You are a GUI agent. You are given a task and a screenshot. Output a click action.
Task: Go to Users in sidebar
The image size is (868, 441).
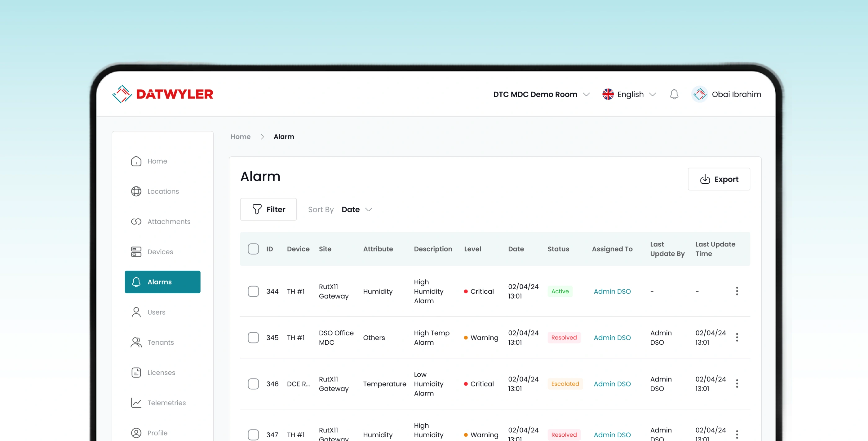[x=156, y=312]
